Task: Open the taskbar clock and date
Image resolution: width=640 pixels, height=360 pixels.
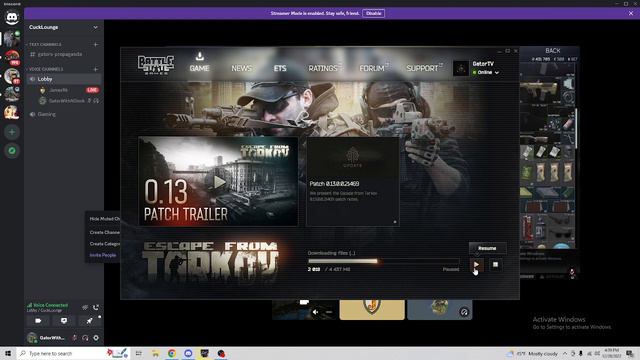Action: [611, 353]
